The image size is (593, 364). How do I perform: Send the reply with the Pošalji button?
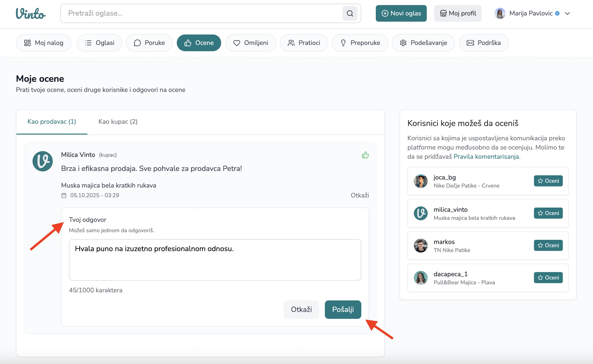(343, 309)
